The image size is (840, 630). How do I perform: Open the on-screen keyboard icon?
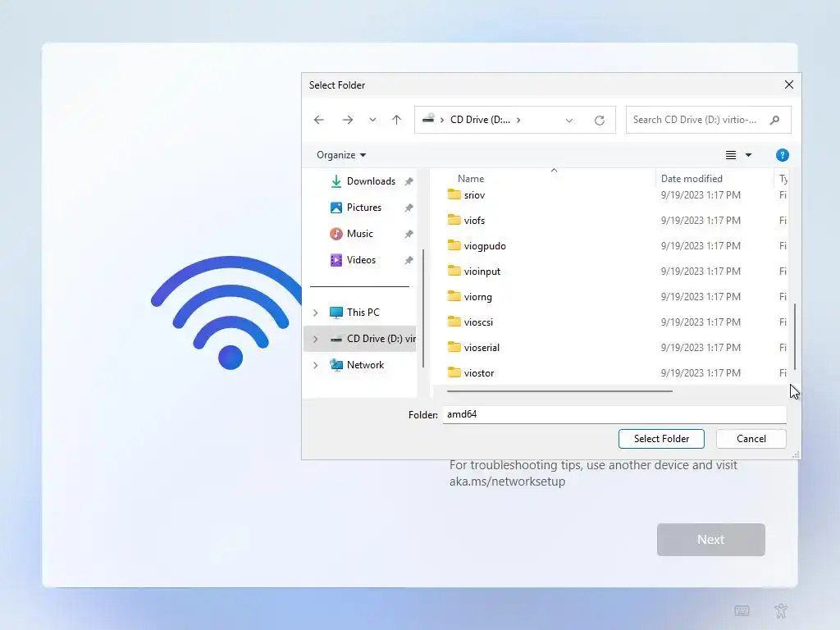[x=742, y=610]
